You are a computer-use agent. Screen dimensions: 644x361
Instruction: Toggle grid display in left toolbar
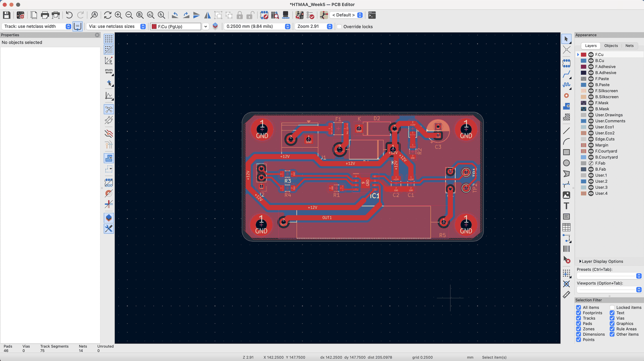click(x=109, y=39)
